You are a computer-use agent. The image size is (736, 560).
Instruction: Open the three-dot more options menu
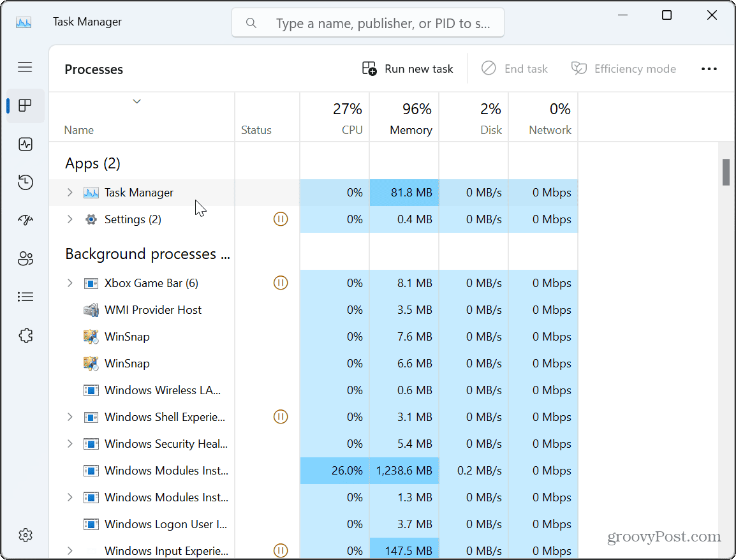click(709, 69)
